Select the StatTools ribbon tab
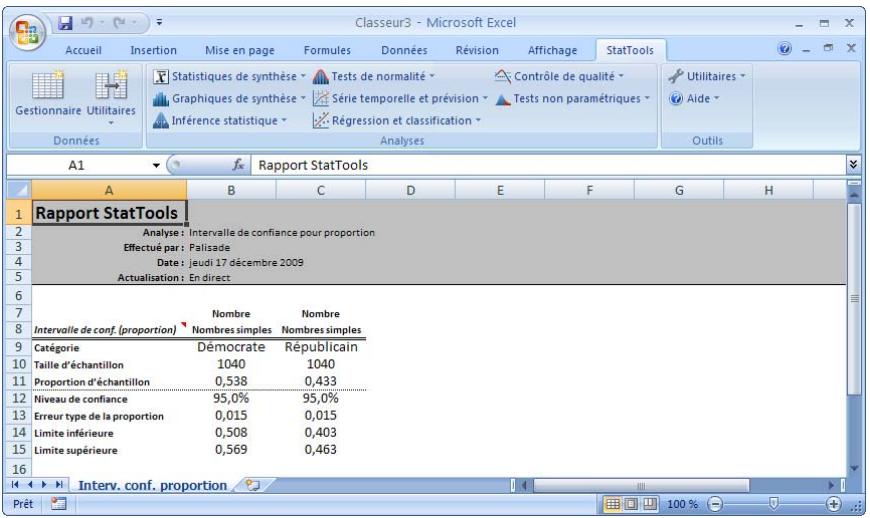This screenshot has height=518, width=870. (x=630, y=50)
